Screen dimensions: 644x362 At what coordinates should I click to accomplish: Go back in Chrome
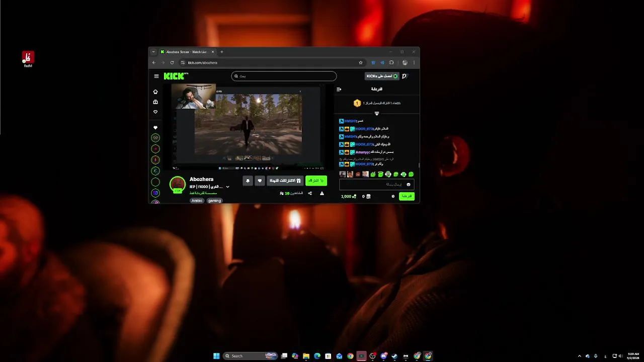coord(154,63)
